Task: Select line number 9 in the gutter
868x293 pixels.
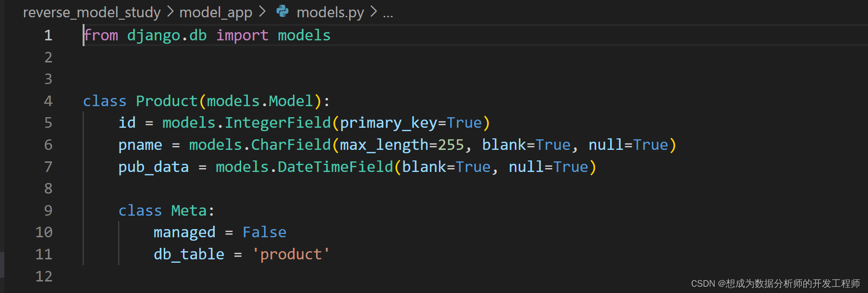Action: (x=48, y=210)
